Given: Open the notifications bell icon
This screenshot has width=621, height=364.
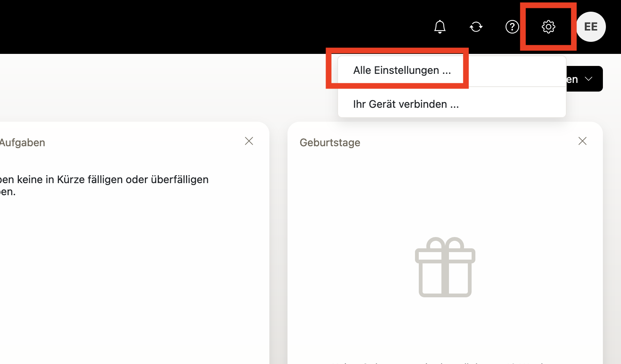Looking at the screenshot, I should [x=440, y=27].
